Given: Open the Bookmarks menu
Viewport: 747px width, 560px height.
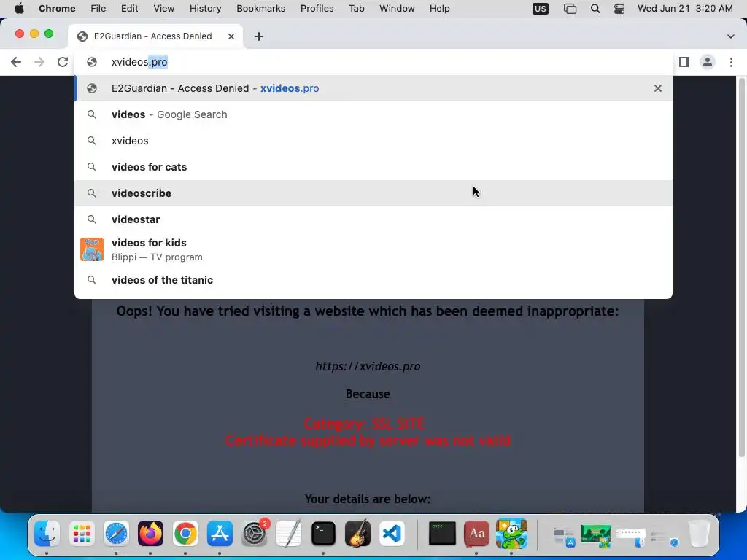Looking at the screenshot, I should pos(260,9).
